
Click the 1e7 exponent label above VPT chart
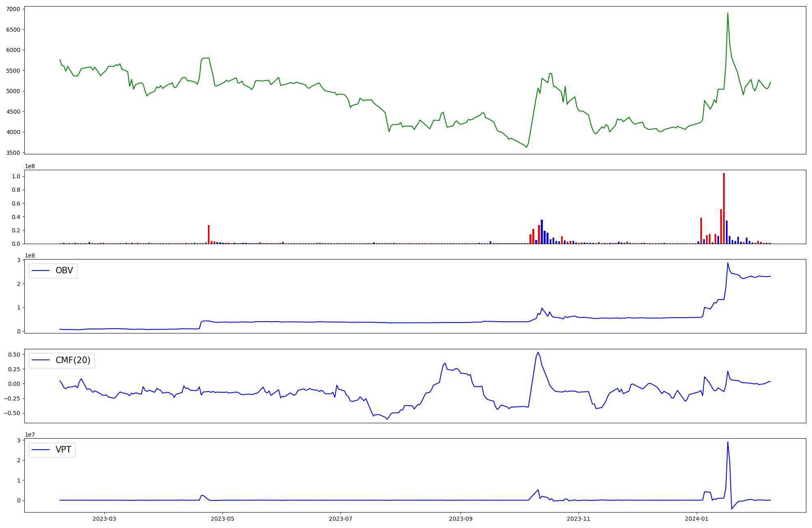(x=30, y=435)
